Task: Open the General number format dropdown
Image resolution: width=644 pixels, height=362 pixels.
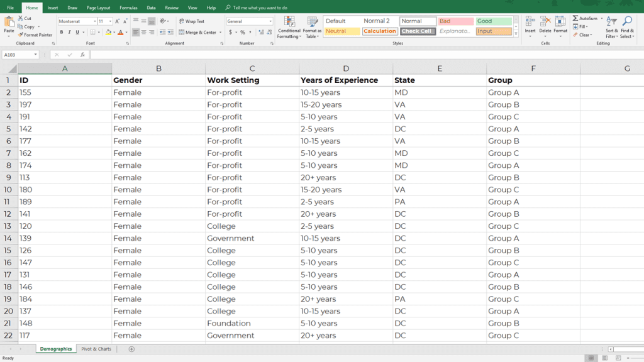Action: (x=270, y=21)
